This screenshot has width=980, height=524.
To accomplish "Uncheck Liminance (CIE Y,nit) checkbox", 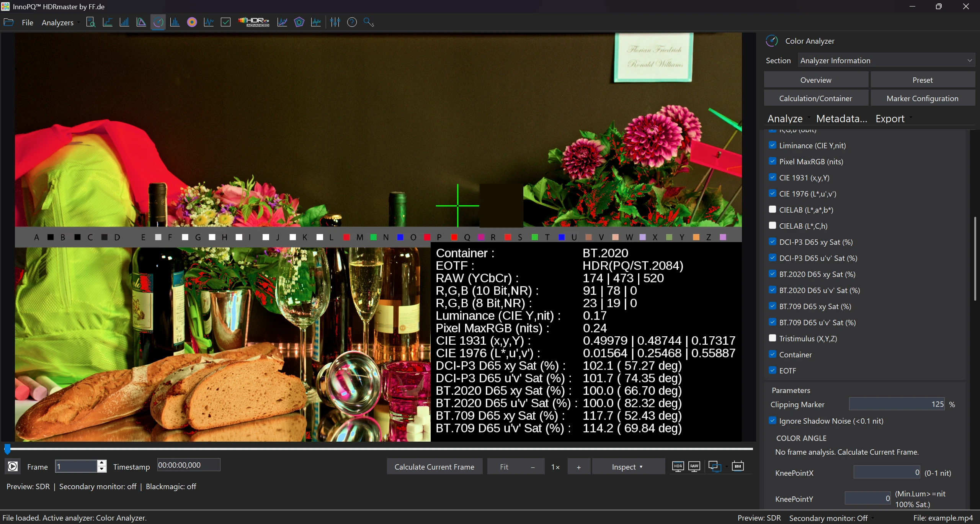I will [x=773, y=145].
